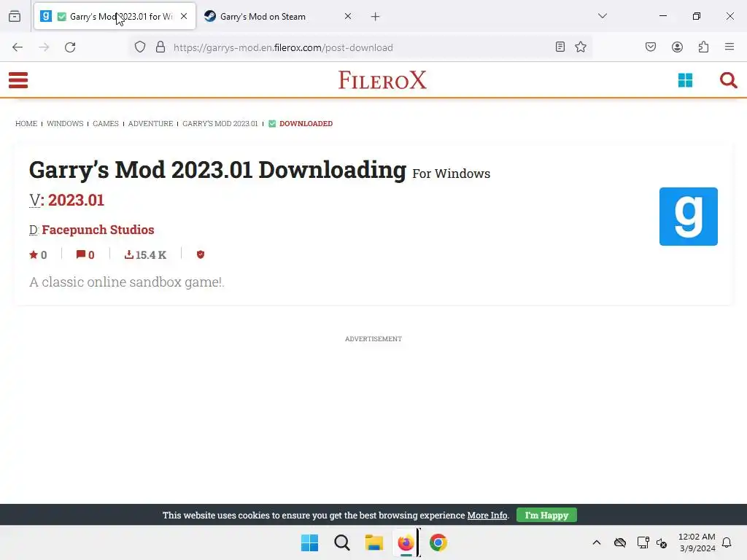
Task: Launch Google Chrome from taskbar
Action: (438, 542)
